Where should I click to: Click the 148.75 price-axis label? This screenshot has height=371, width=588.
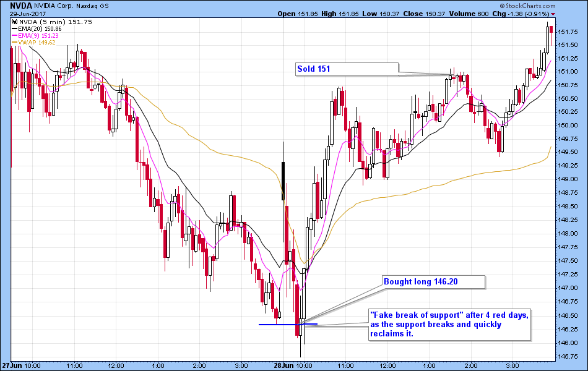click(x=568, y=193)
